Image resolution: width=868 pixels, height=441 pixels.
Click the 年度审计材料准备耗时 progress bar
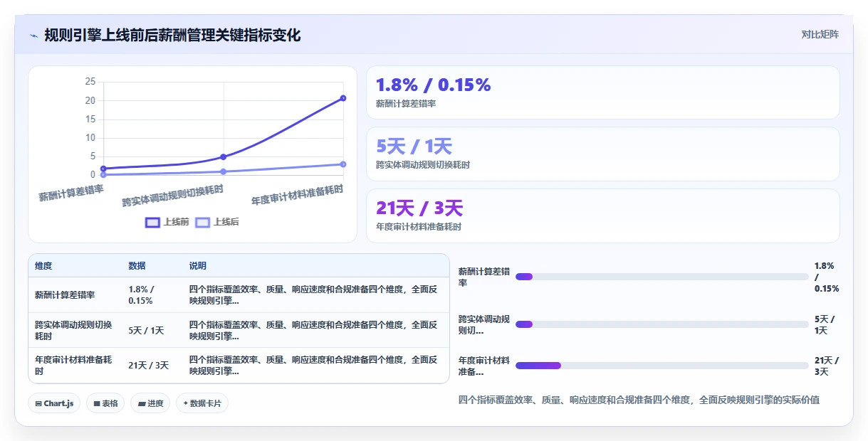coord(662,366)
